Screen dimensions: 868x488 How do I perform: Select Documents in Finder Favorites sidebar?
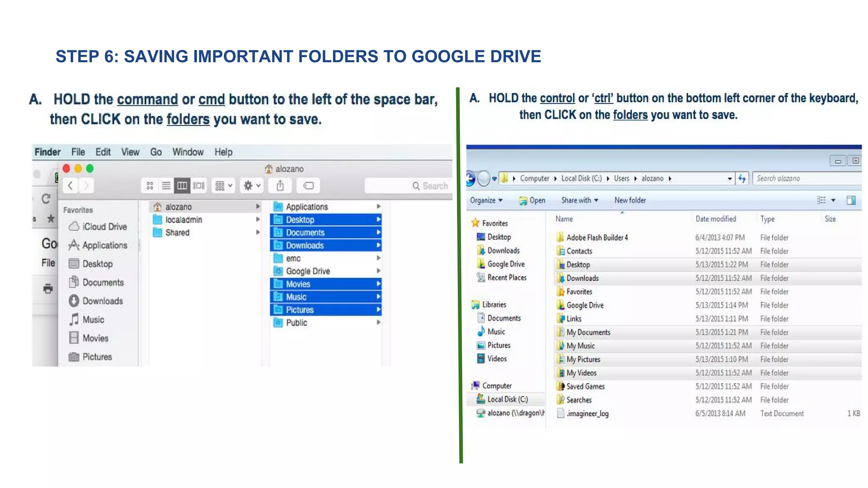[x=96, y=283]
